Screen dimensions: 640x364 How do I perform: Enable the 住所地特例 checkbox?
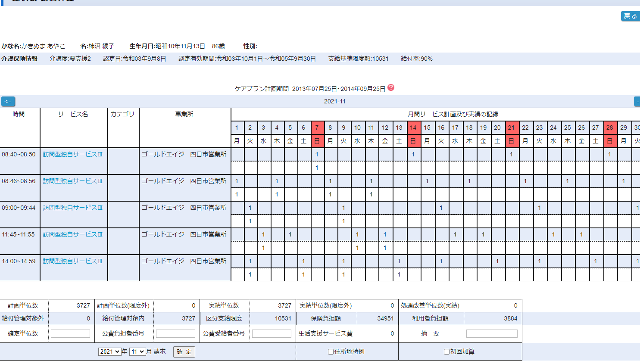pyautogui.click(x=331, y=352)
